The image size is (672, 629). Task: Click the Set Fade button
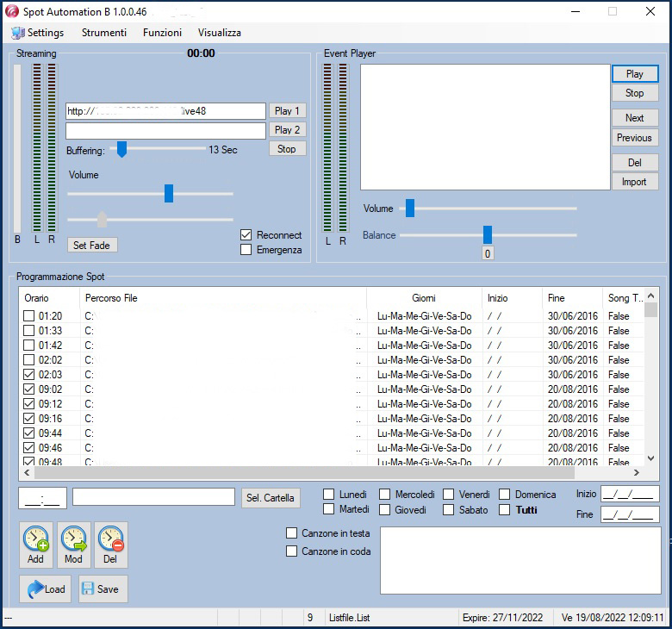pos(92,246)
